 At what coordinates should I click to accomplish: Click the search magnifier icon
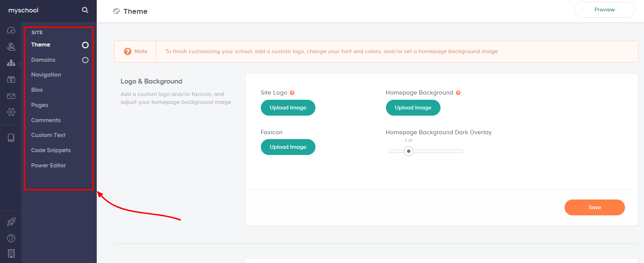[85, 10]
